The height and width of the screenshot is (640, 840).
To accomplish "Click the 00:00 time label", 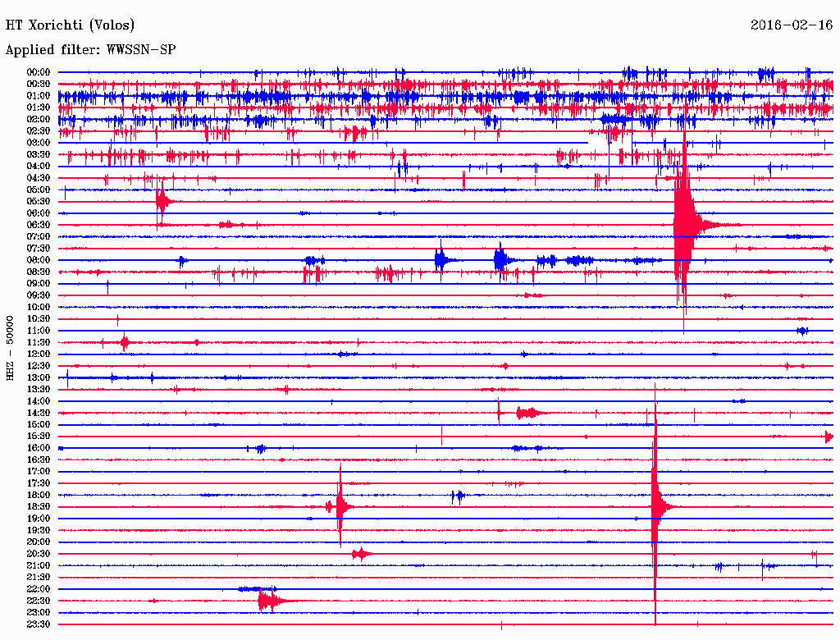I will click(x=39, y=72).
